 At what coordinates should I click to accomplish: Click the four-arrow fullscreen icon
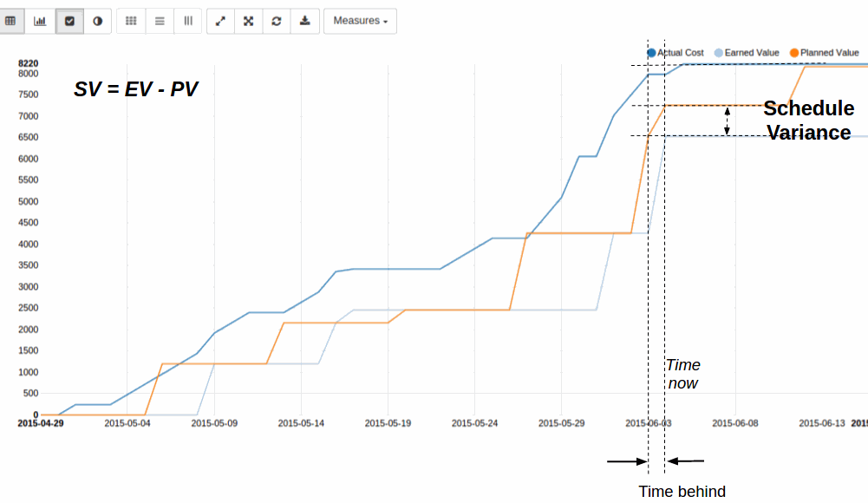[x=248, y=21]
